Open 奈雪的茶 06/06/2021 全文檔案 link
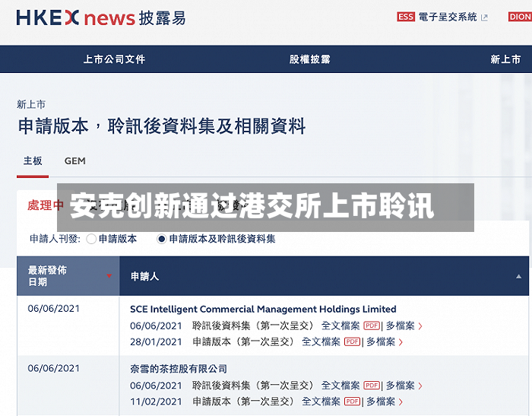The width and height of the screenshot is (532, 416). pyautogui.click(x=340, y=386)
